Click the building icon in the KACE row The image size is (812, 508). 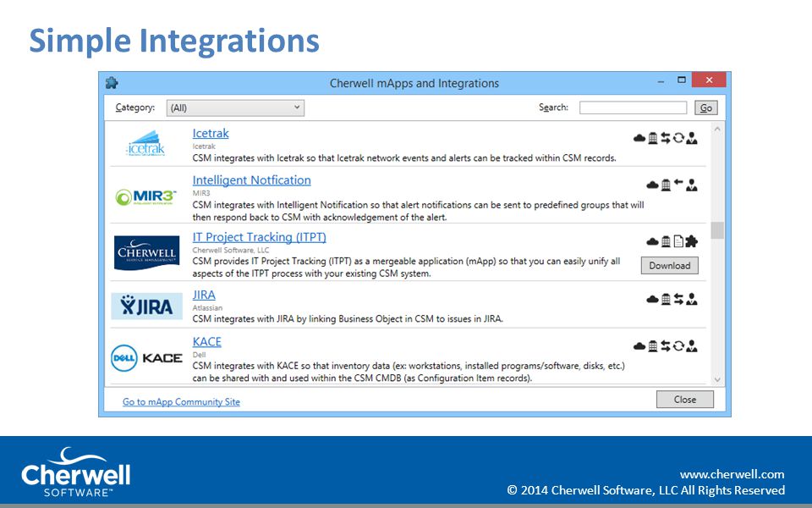pos(653,345)
